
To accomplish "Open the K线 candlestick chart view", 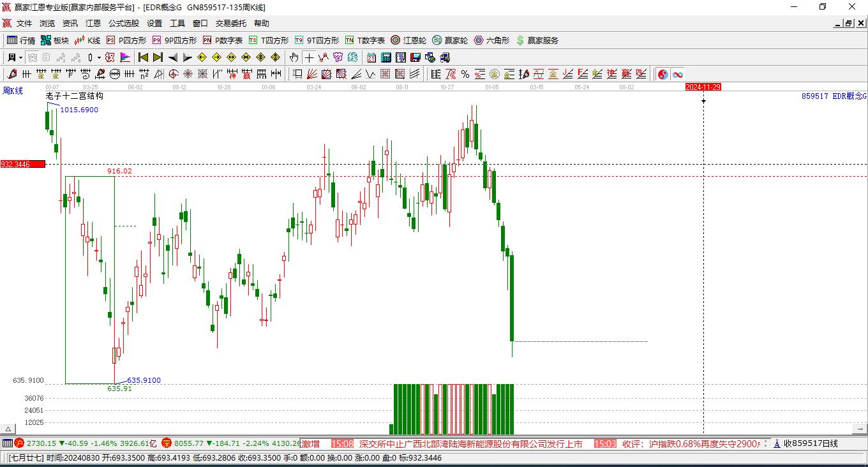I will coord(87,40).
